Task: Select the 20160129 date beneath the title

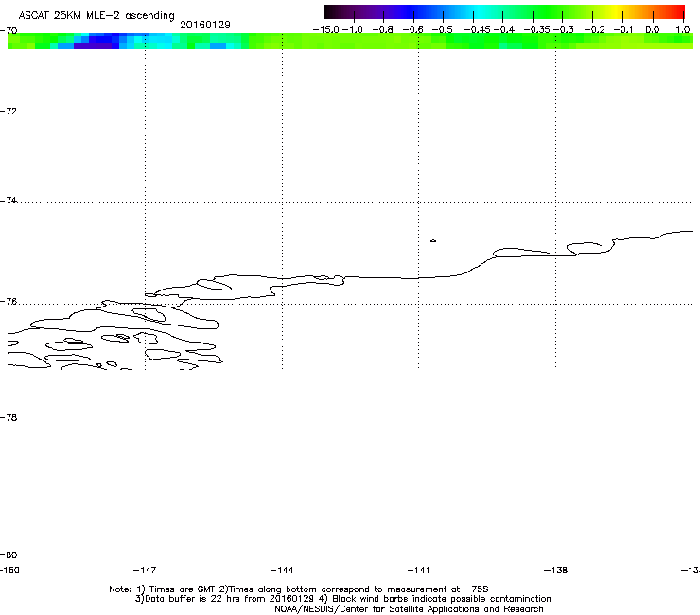Action: 205,25
